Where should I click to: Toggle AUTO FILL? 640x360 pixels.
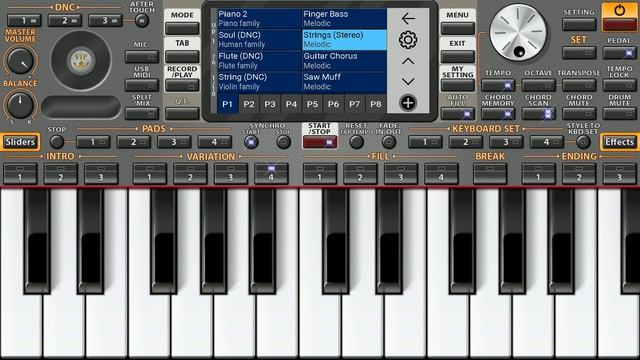(x=458, y=113)
